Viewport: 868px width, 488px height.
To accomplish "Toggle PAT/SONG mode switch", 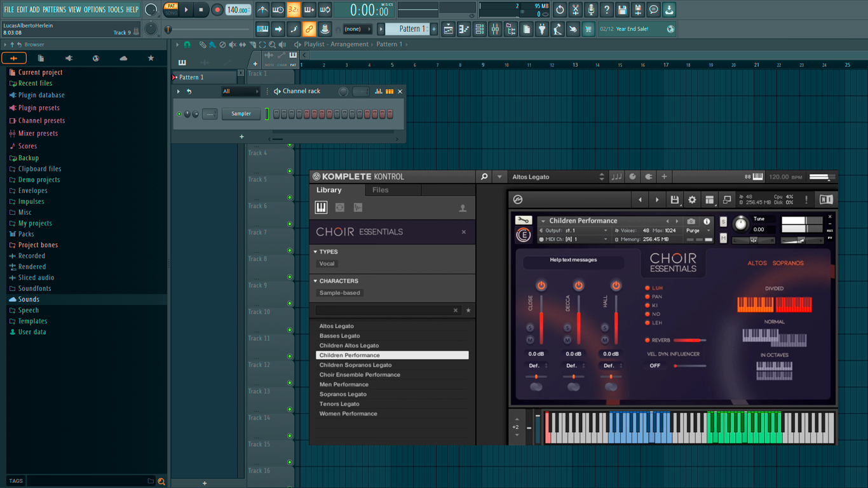I will click(171, 10).
